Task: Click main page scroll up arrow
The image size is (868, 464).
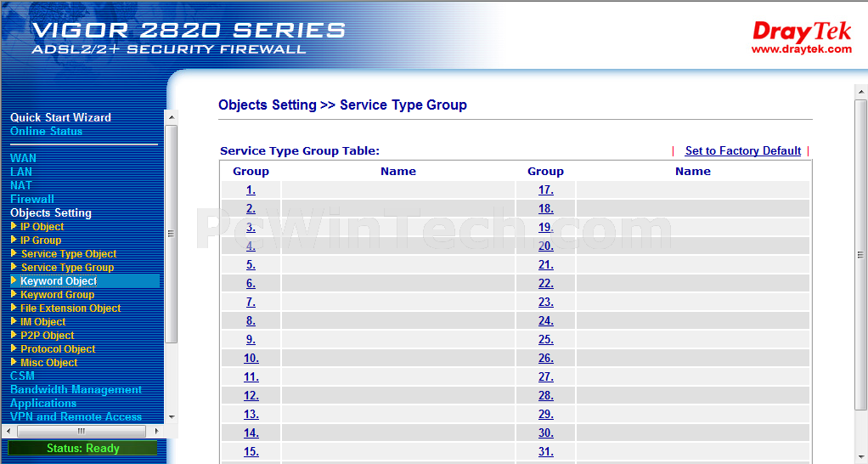Action: pos(861,92)
